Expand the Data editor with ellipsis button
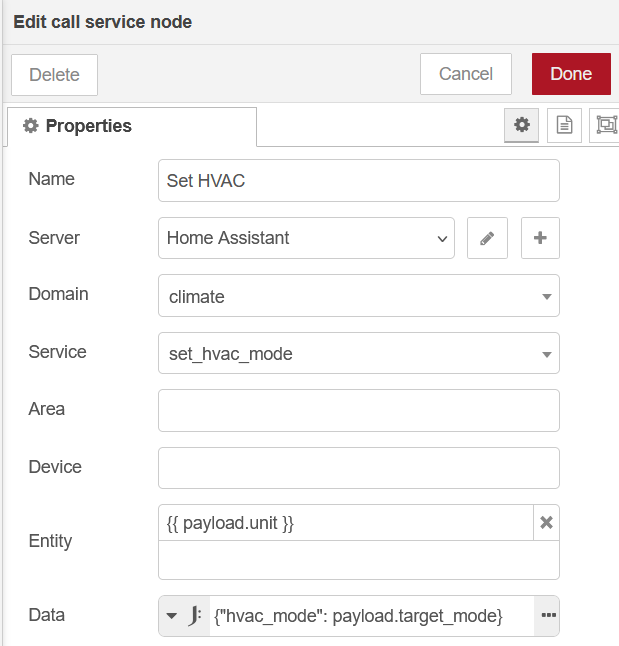 [547, 616]
